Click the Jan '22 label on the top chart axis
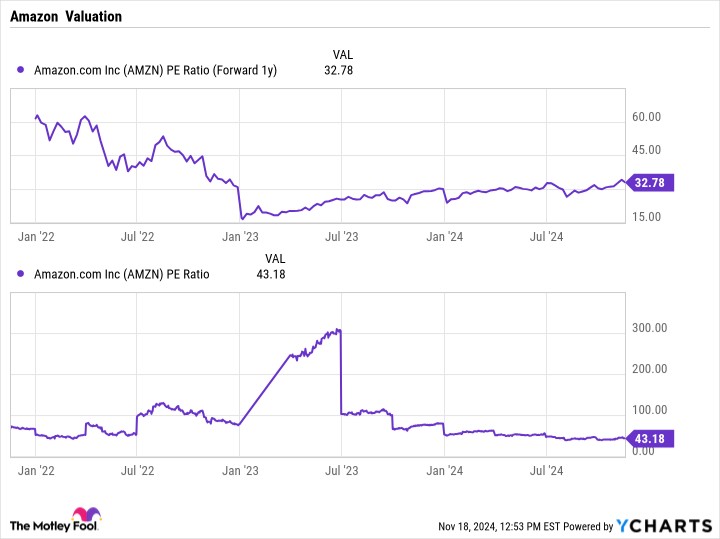The image size is (720, 539). (36, 237)
